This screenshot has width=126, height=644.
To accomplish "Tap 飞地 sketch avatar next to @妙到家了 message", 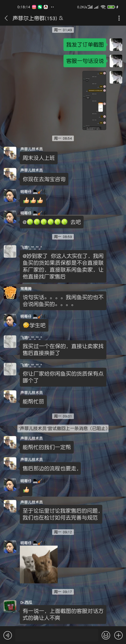I will (x=10, y=251).
